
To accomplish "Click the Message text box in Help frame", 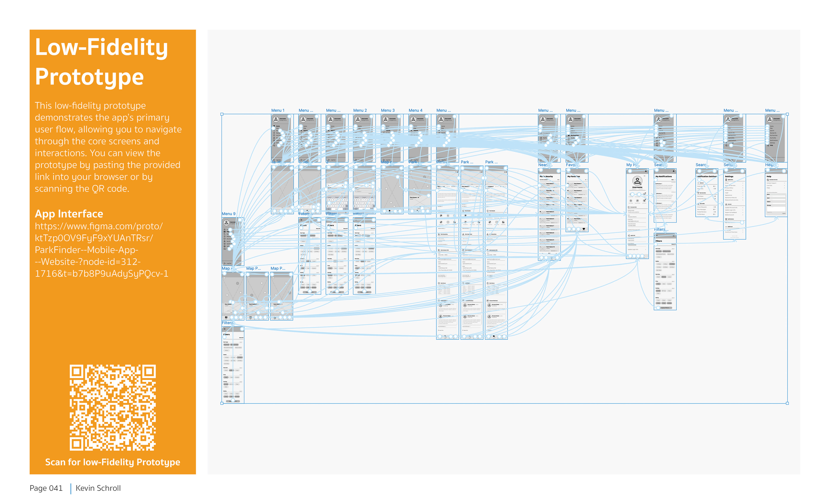I will [x=776, y=209].
